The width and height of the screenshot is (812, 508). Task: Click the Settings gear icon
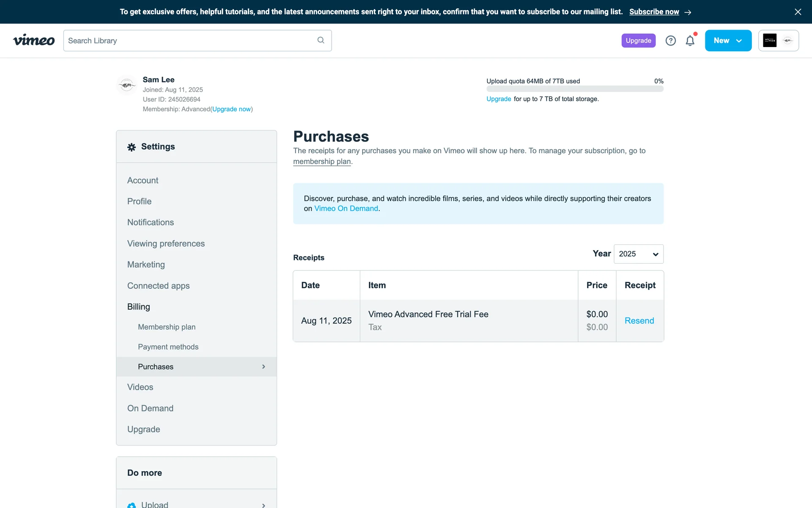132,147
